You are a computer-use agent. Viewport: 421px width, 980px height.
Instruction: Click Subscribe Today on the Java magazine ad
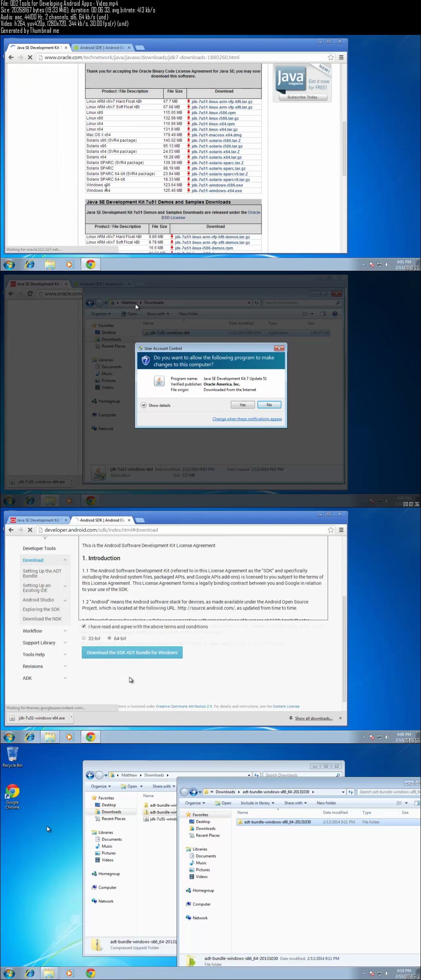tap(302, 97)
